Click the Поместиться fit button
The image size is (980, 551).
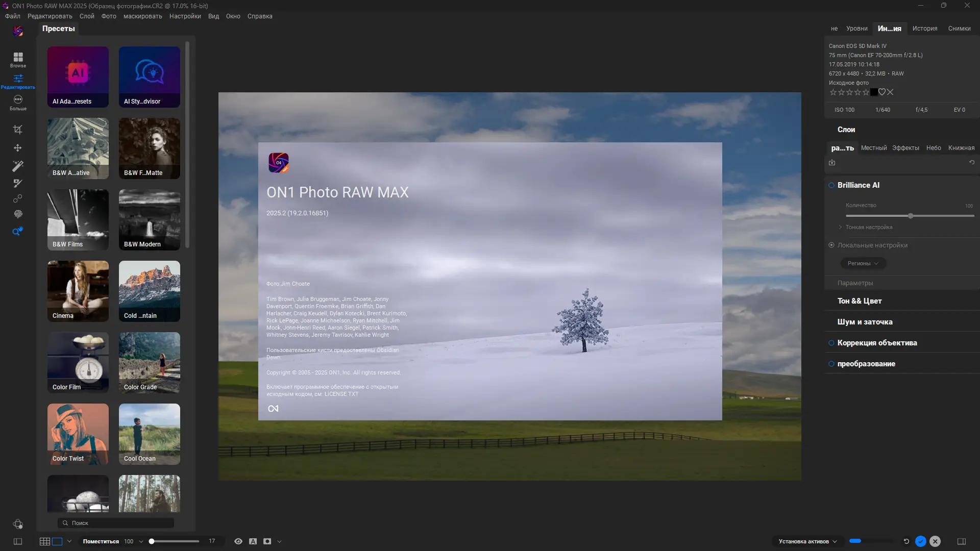(x=101, y=541)
